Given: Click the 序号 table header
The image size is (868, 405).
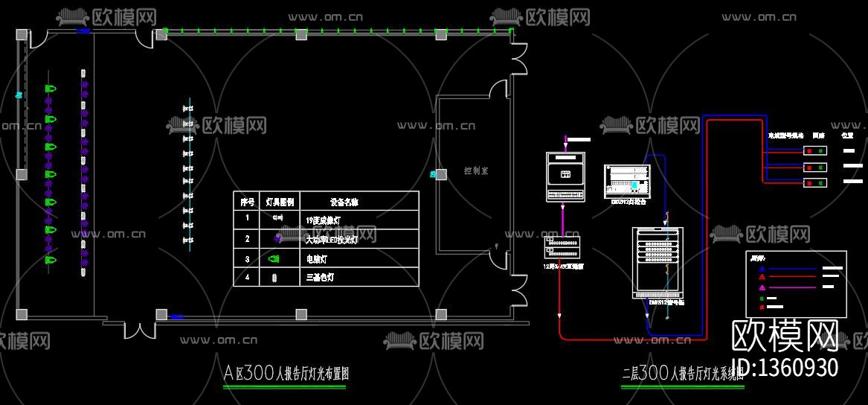Looking at the screenshot, I should pos(248,202).
